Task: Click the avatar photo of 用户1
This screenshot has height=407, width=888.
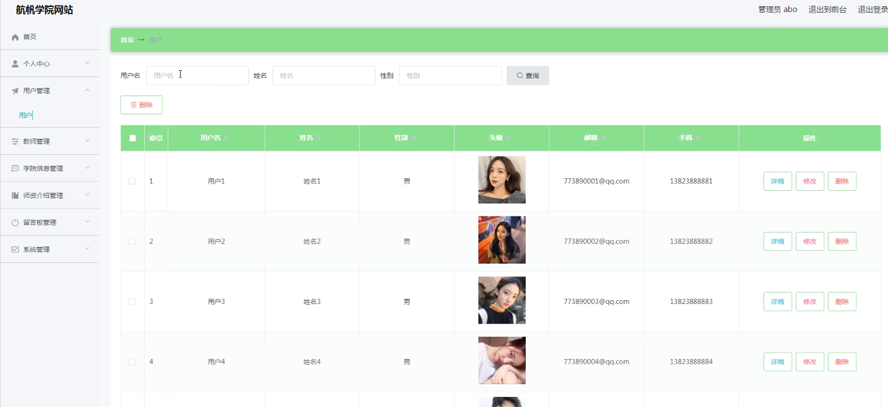Action: click(x=501, y=181)
